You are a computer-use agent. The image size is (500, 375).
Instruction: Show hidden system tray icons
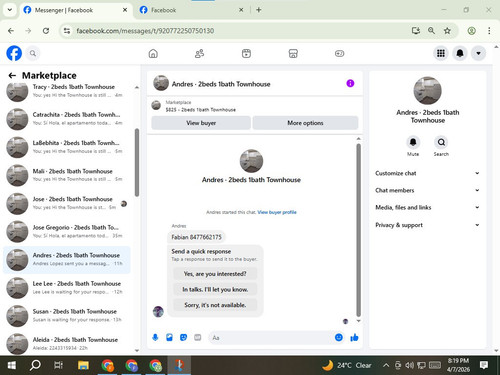click(386, 365)
